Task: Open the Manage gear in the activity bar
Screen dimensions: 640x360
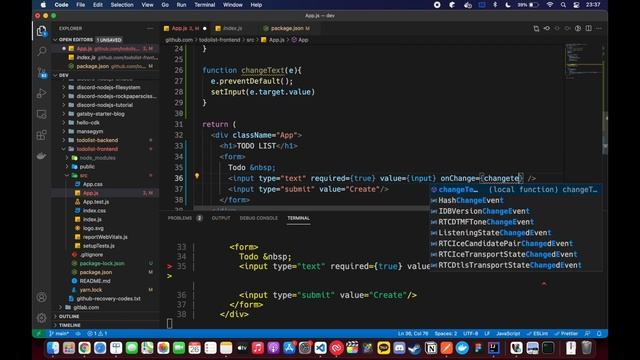Action: 41,318
